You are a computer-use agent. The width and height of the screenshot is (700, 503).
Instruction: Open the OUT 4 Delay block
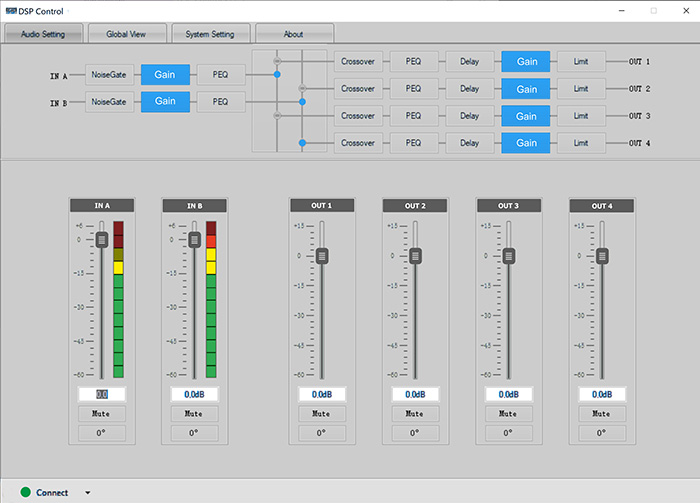(x=470, y=143)
